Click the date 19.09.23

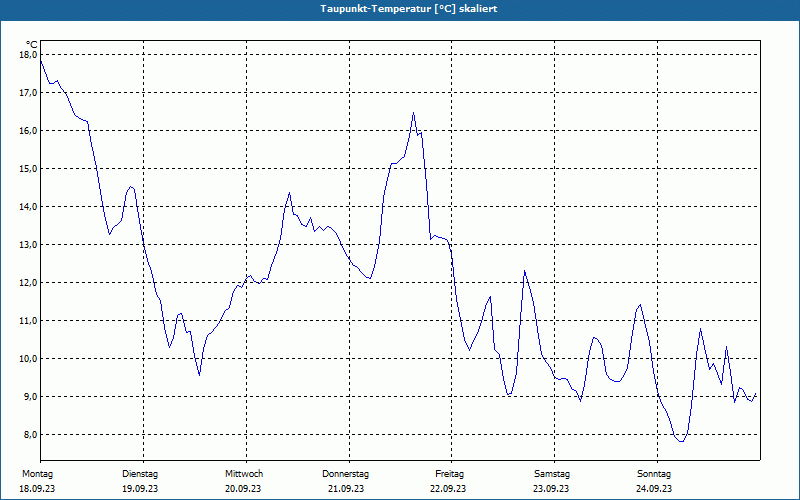coord(140,489)
